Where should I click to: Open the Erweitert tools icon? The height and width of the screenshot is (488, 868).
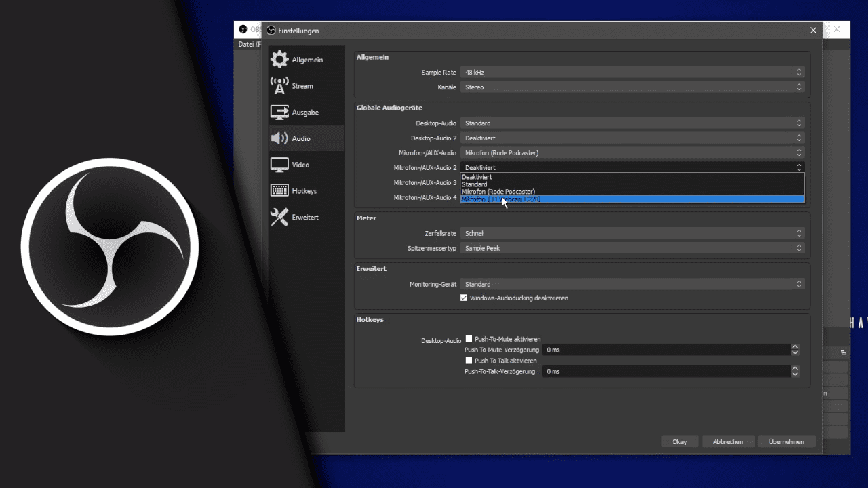279,217
